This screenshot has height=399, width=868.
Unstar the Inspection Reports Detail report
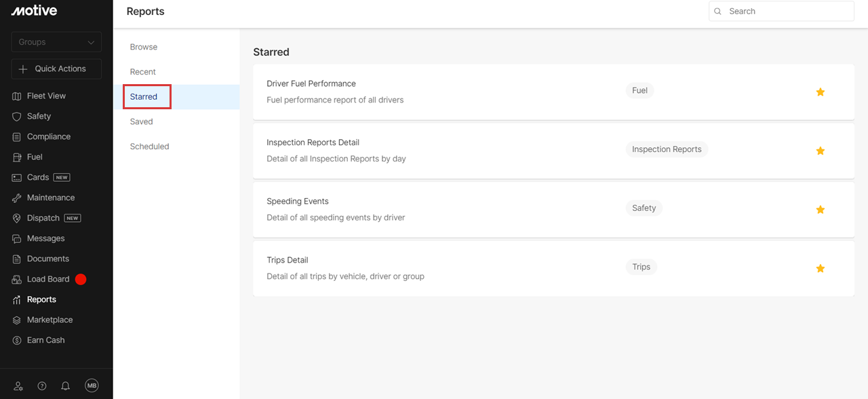pyautogui.click(x=820, y=151)
